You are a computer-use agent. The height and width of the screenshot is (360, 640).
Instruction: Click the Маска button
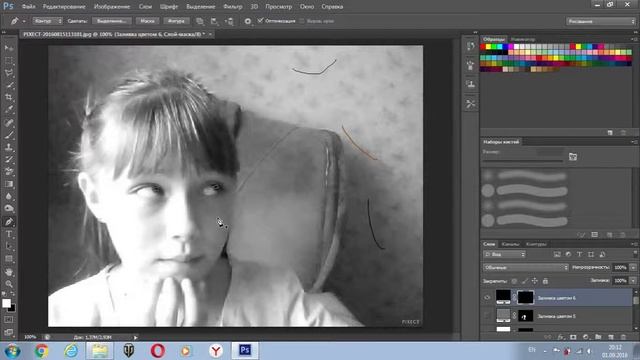click(x=147, y=21)
